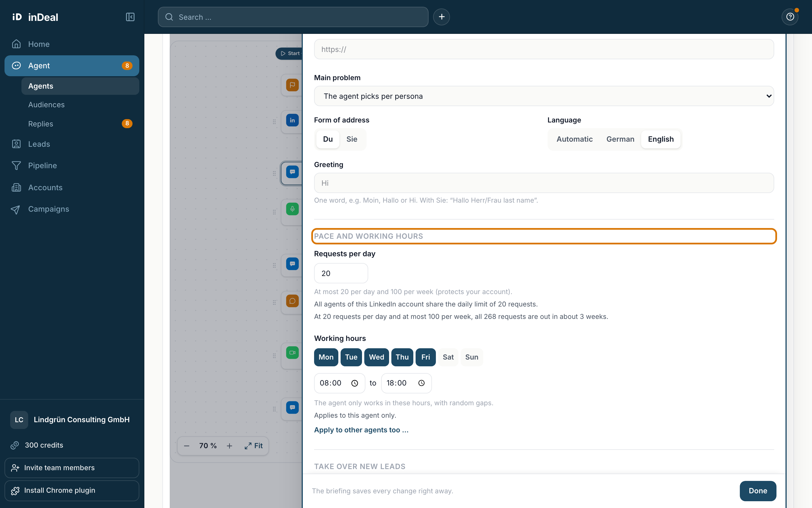Open Lindgrün Consulting GmbH workspace switcher
This screenshot has height=508, width=812.
72,420
